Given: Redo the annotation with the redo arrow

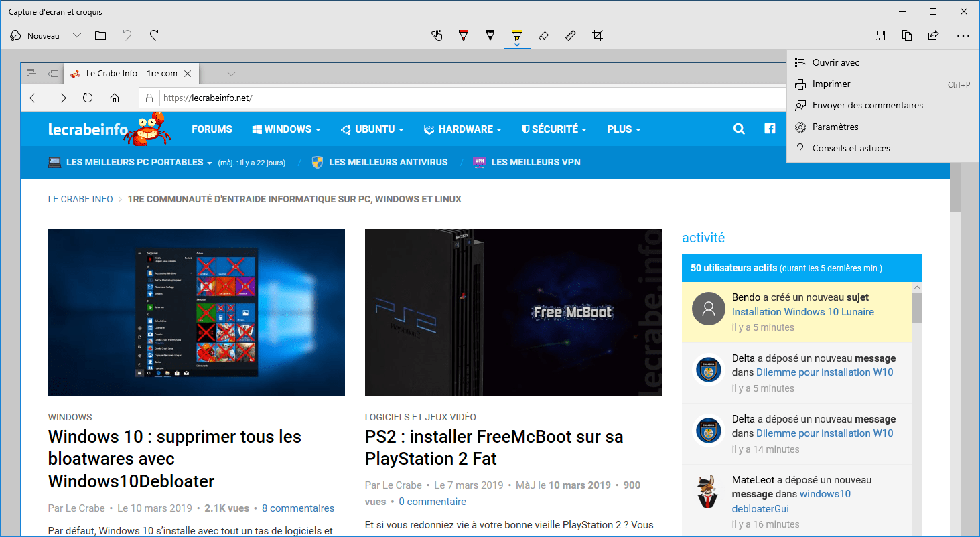Looking at the screenshot, I should 154,35.
